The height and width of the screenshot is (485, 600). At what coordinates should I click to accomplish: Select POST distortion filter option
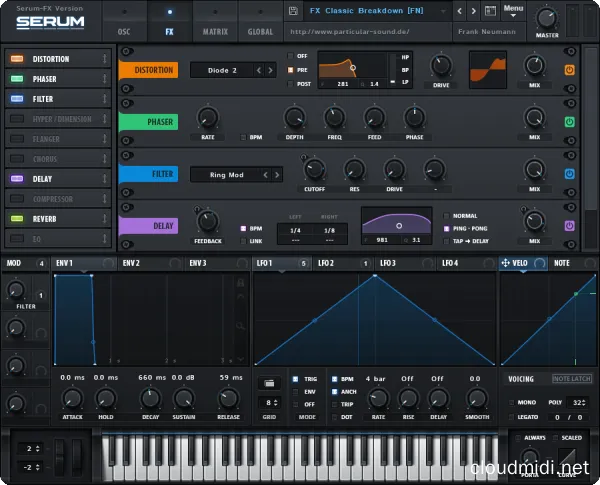[x=290, y=84]
